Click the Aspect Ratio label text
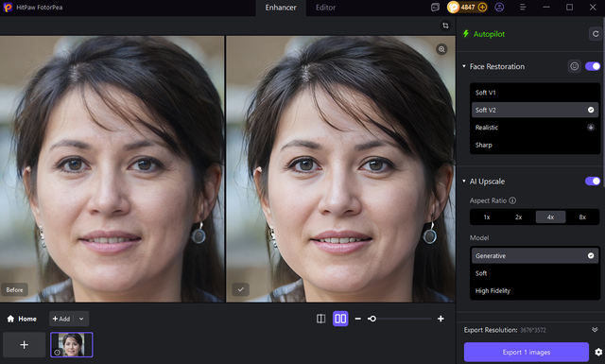 (488, 200)
